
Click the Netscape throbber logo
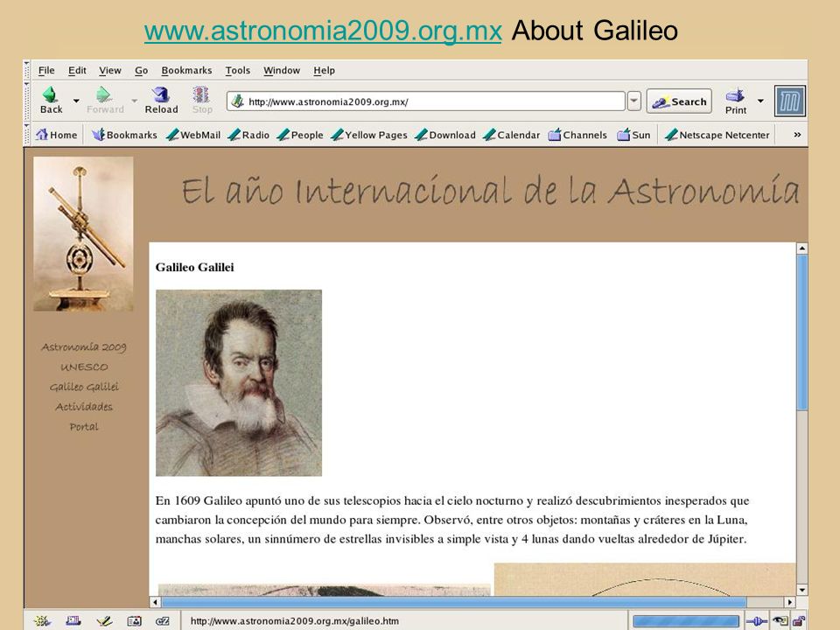789,101
